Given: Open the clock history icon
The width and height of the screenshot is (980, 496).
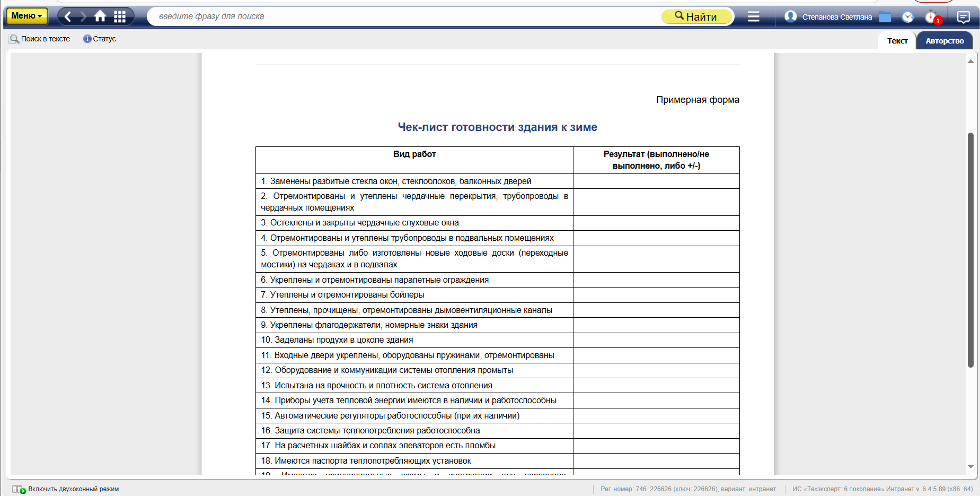Looking at the screenshot, I should tap(908, 17).
